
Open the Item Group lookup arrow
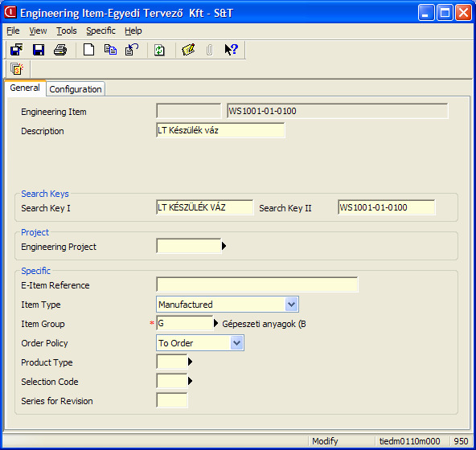coord(215,323)
